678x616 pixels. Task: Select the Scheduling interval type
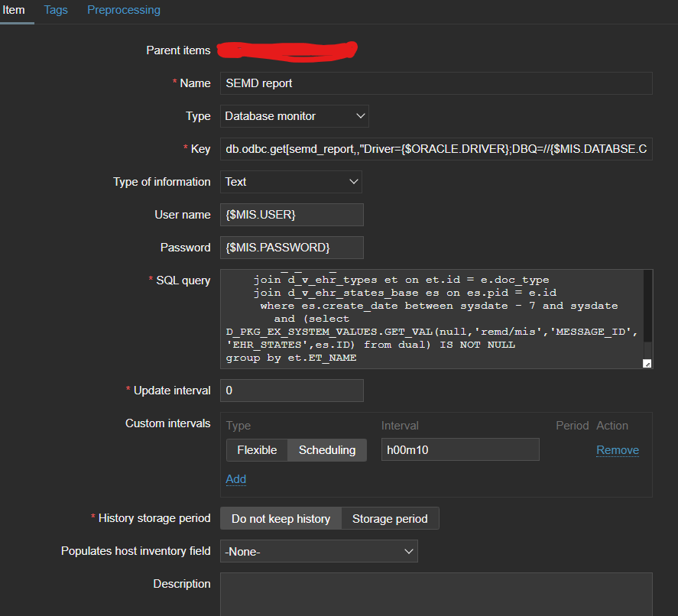point(327,450)
